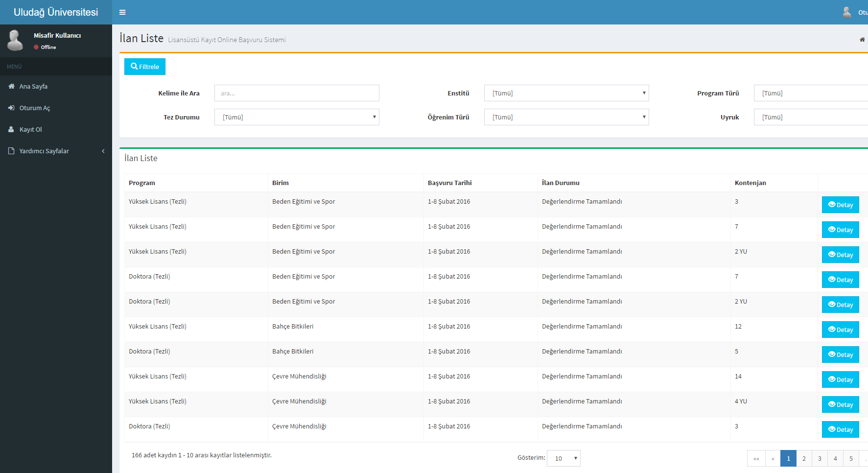The image size is (868, 473).
Task: Click the Offline status indicator
Action: pos(45,47)
